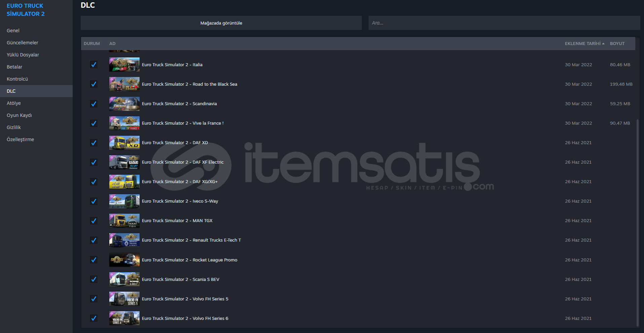Select Scania S BEV DLC name

coord(181,279)
